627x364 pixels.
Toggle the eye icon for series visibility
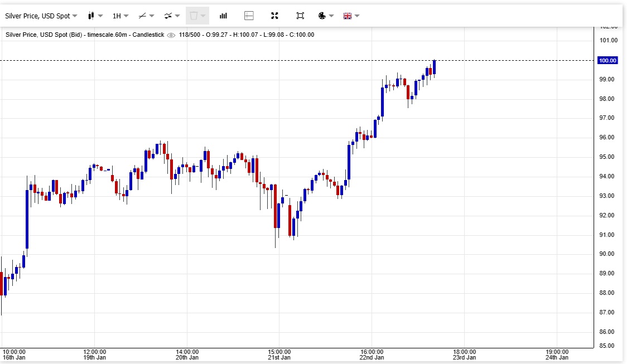pyautogui.click(x=171, y=35)
